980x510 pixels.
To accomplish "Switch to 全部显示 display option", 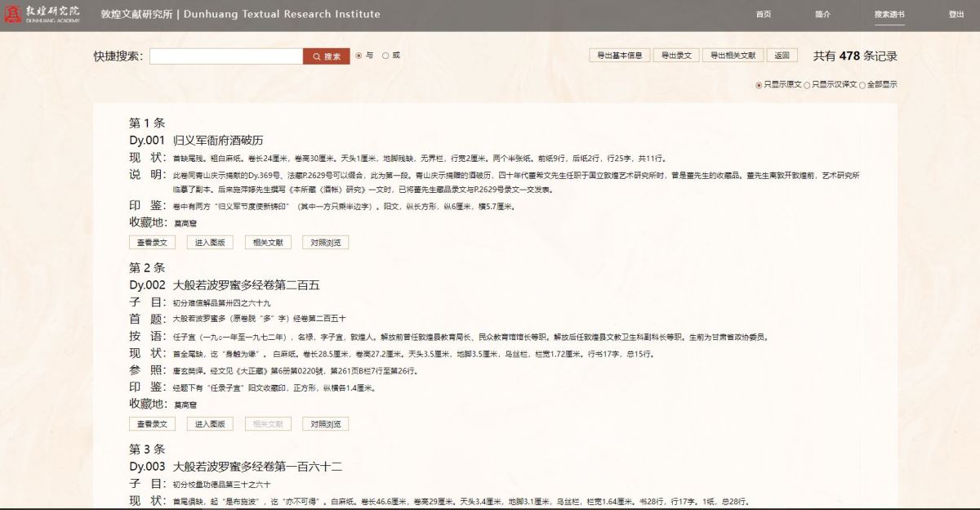I will point(862,85).
